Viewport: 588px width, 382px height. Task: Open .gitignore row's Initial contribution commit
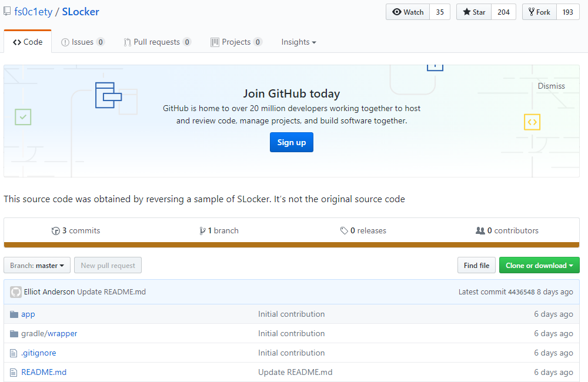click(x=292, y=353)
